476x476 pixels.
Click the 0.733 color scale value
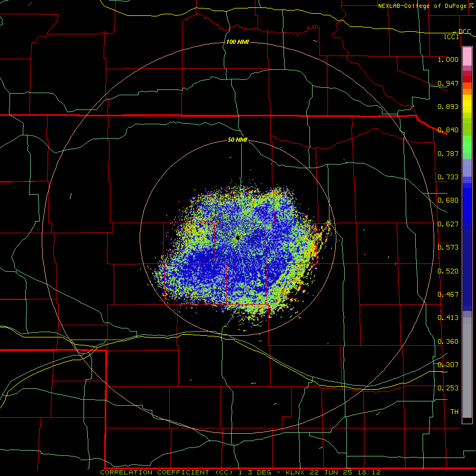[x=448, y=177]
